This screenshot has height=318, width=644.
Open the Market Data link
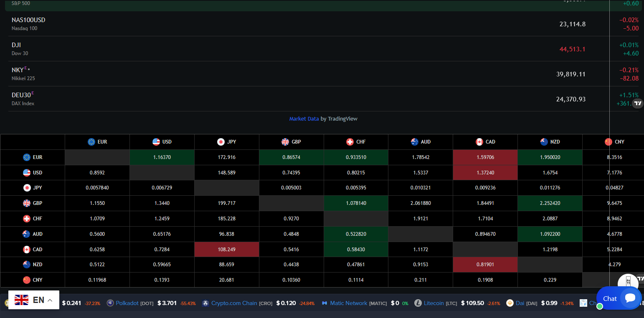pyautogui.click(x=304, y=119)
